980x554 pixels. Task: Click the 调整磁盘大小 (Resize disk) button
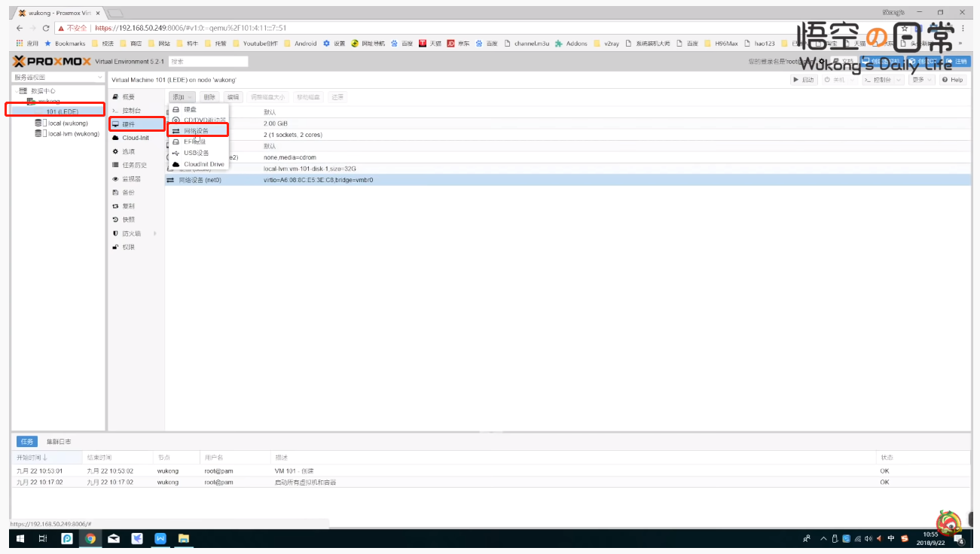click(x=268, y=97)
